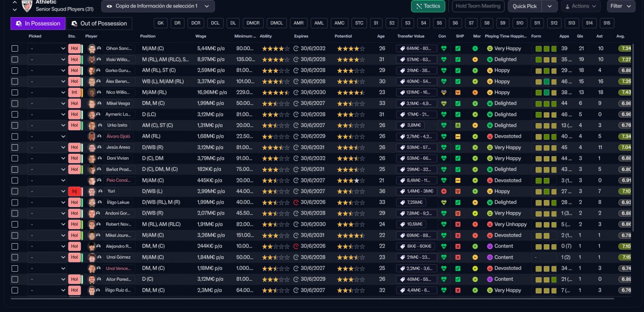The width and height of the screenshot is (644, 312).
Task: Click contract expiry icon for Íñigo Lekue
Action: point(296,202)
